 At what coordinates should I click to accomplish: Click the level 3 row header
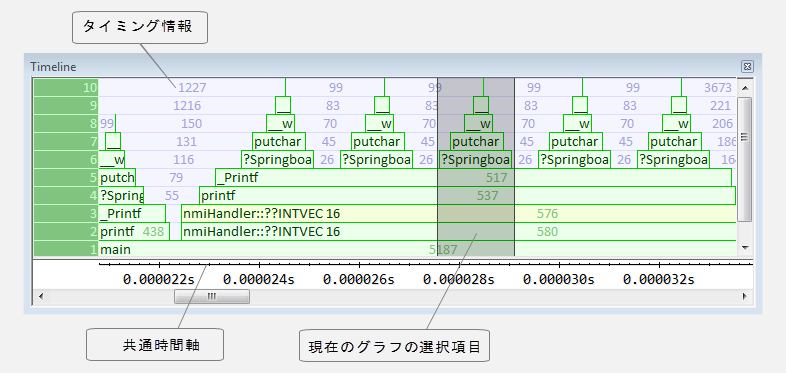pos(66,214)
